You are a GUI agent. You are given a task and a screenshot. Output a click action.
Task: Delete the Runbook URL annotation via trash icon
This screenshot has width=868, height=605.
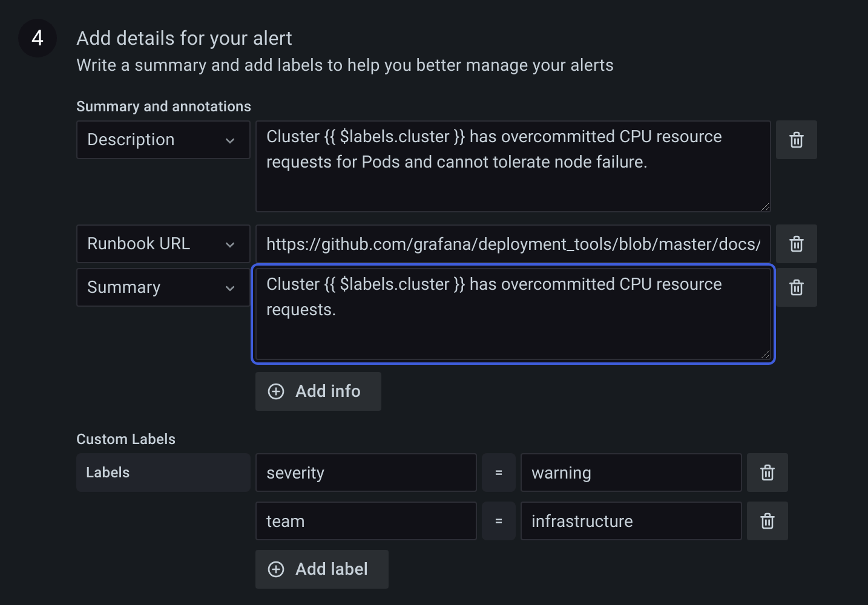(796, 244)
